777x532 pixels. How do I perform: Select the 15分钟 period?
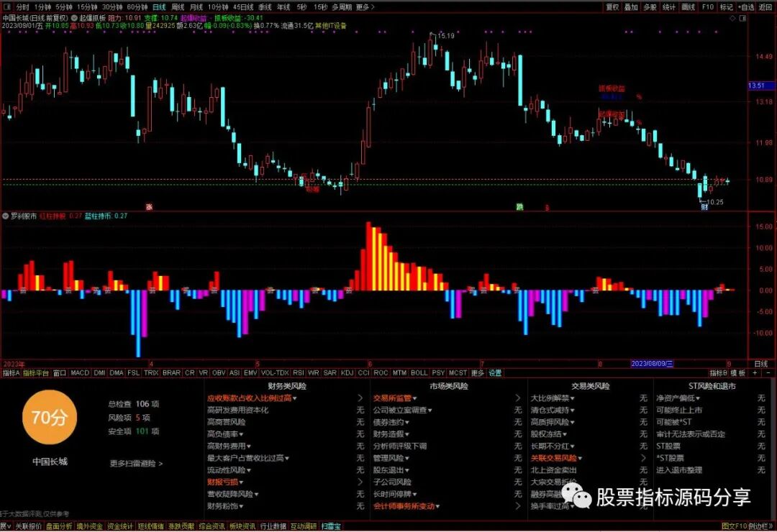point(87,7)
